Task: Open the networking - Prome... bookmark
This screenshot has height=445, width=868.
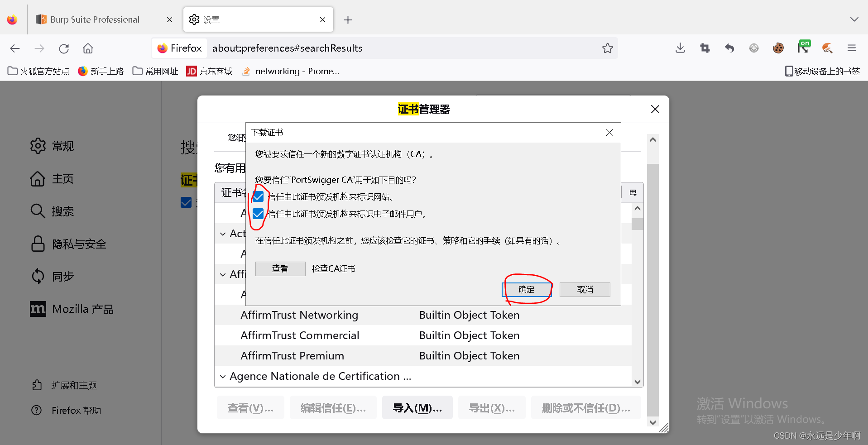Action: 291,71
